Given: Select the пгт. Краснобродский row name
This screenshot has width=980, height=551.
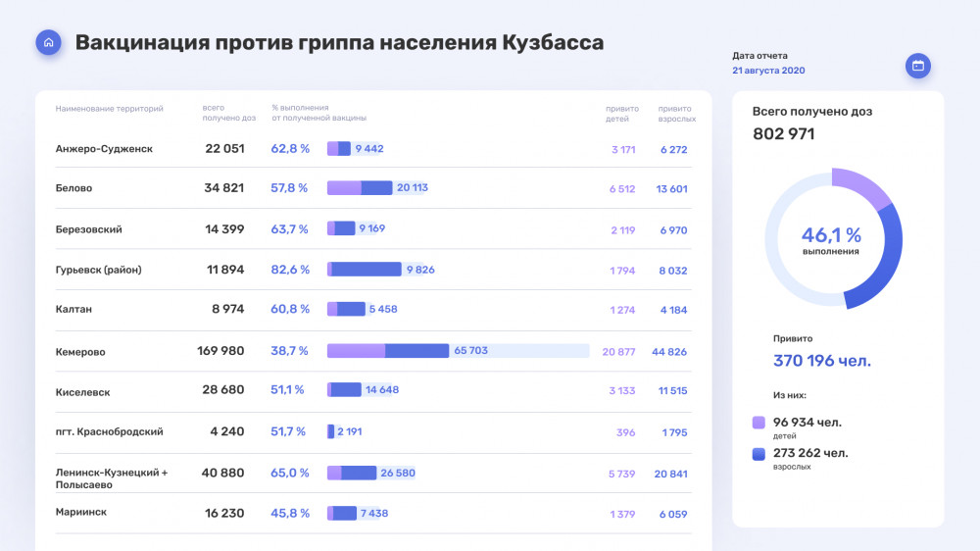Looking at the screenshot, I should [110, 431].
